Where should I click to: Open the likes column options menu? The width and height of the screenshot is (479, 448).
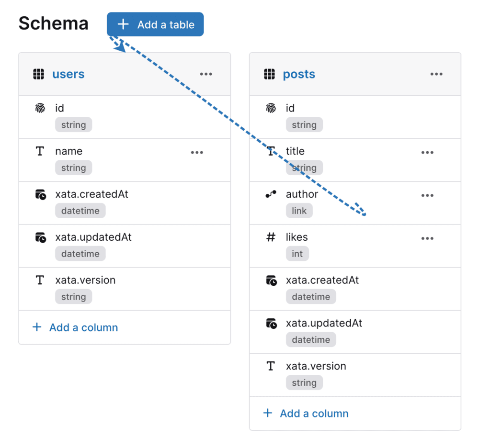(427, 238)
